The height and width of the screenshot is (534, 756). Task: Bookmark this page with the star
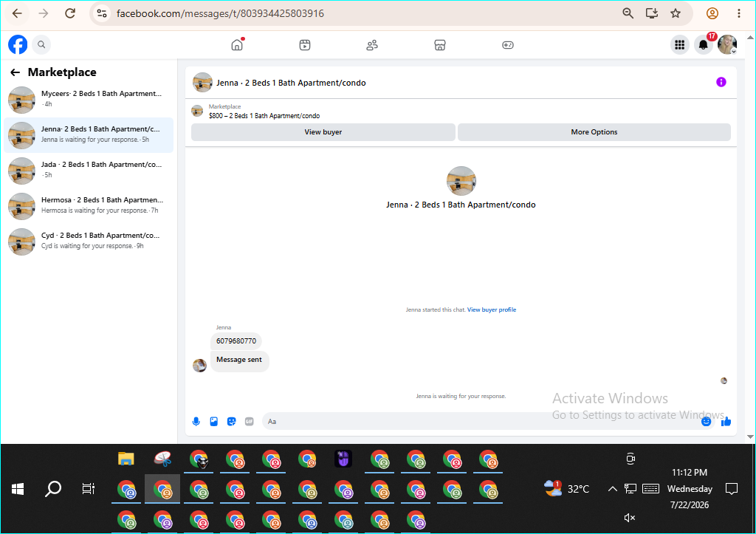[x=676, y=13]
